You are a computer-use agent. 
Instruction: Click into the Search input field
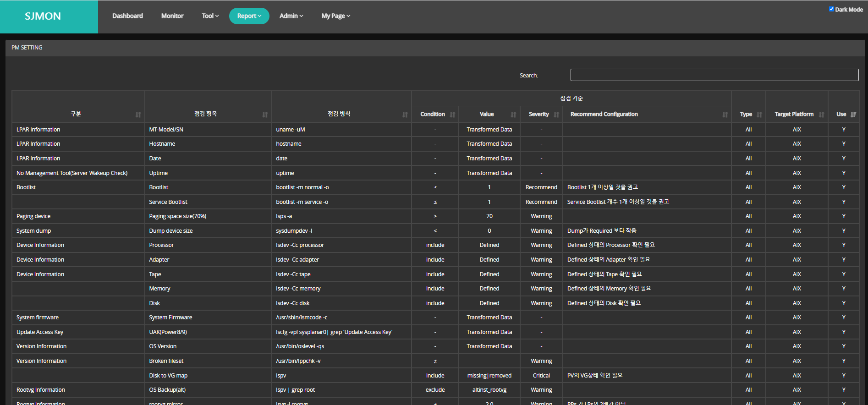tap(714, 75)
